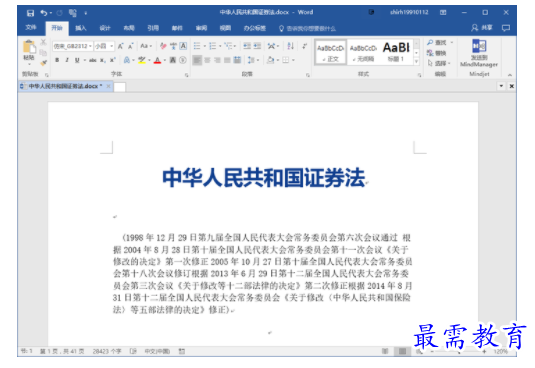Toggle distributed alignment button
This screenshot has width=535, height=368.
coord(237,60)
